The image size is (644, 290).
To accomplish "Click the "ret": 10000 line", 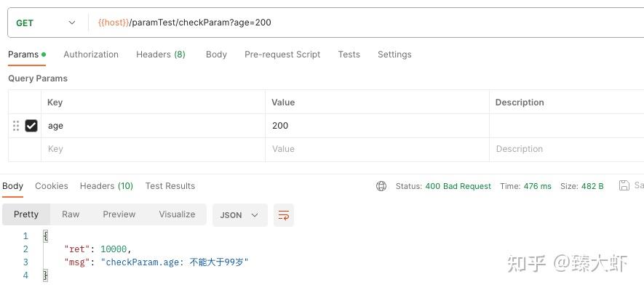I will [x=98, y=249].
